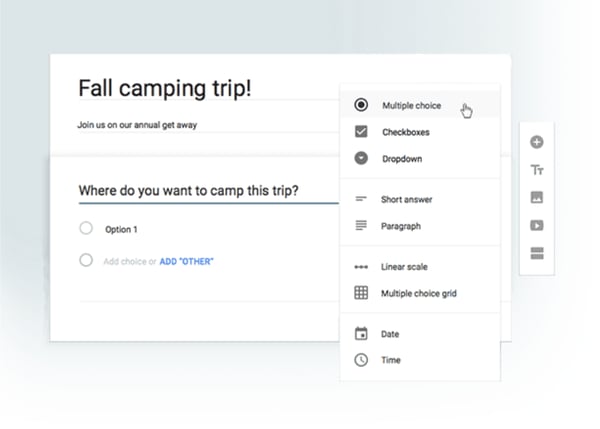Choose Multiple choice question type
The image size is (600, 429).
click(x=410, y=105)
